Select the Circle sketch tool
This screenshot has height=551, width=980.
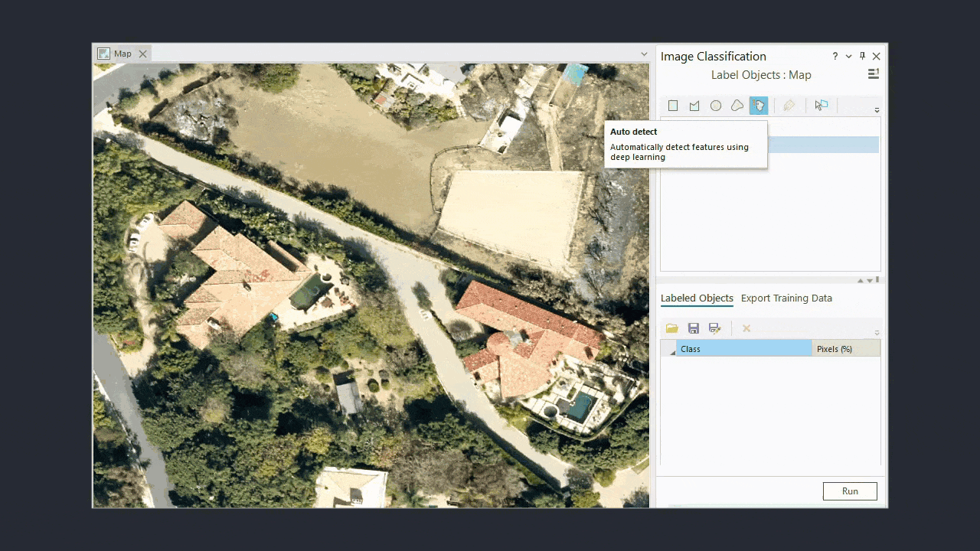coord(716,105)
